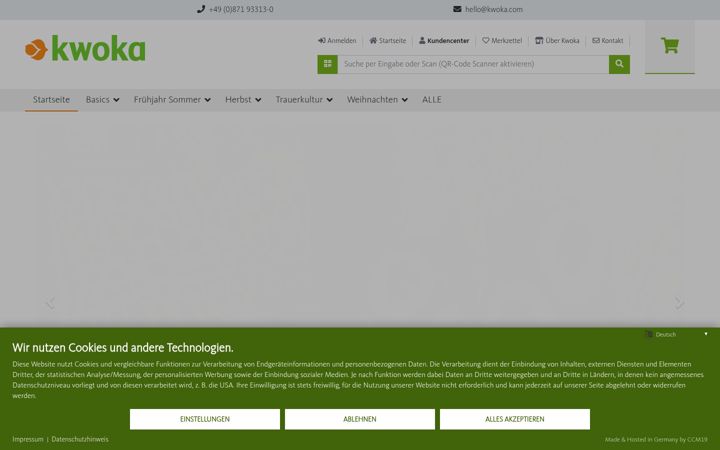
Task: Call the number +49 (0)871 93313-0
Action: point(241,9)
